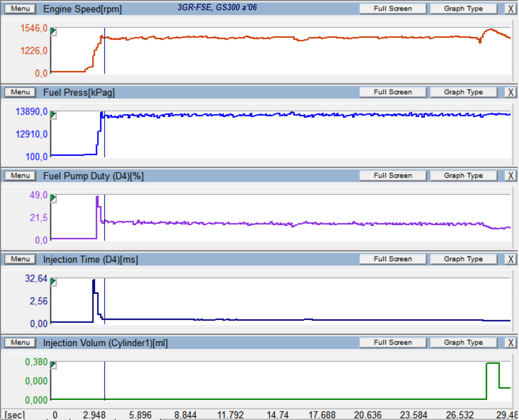519x420 pixels.
Task: Close the Injection Volum graph with X
Action: coord(511,343)
